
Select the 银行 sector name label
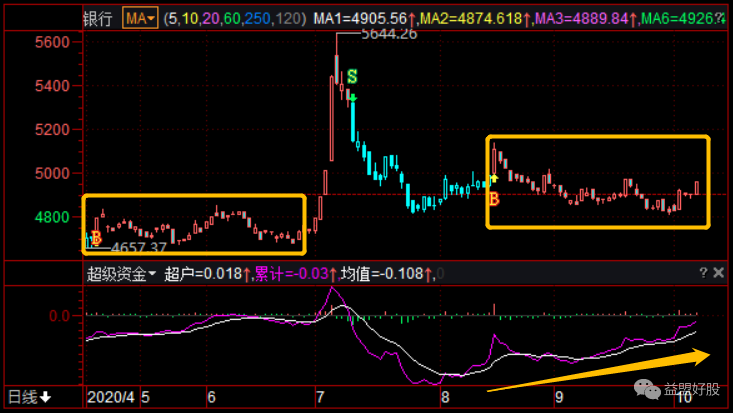tap(97, 18)
